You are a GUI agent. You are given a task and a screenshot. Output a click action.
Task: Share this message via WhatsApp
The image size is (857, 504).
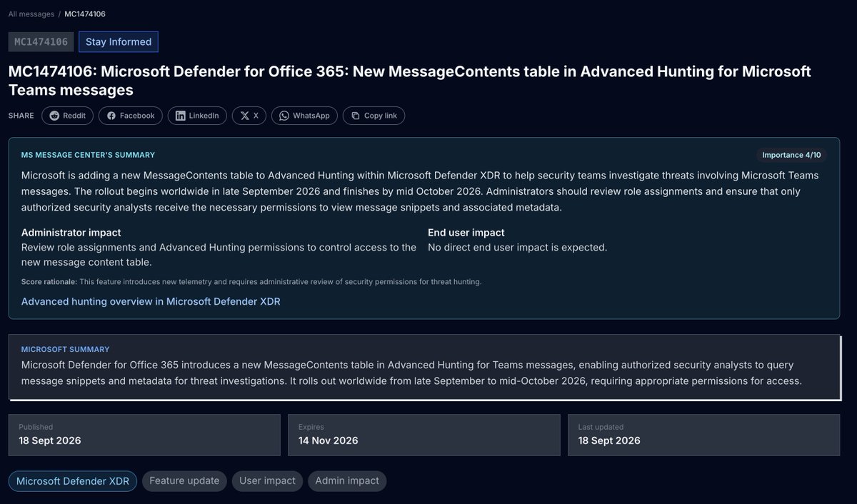pos(304,116)
